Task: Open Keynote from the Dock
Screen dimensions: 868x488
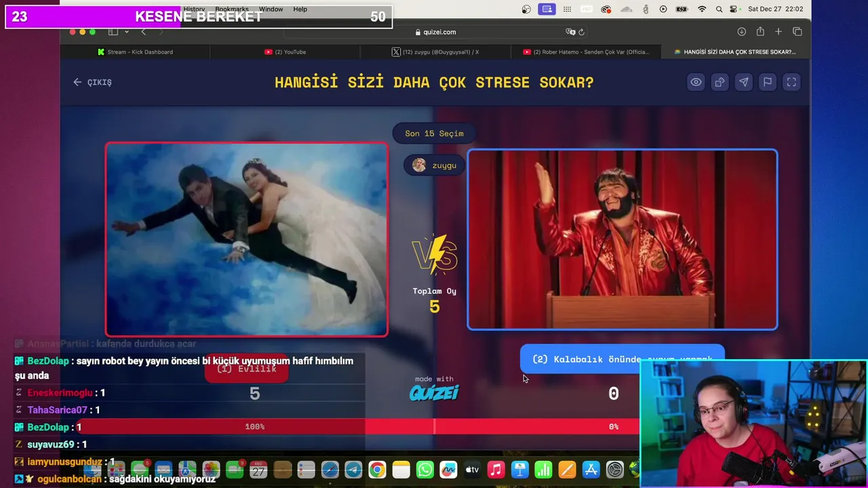Action: tap(519, 470)
